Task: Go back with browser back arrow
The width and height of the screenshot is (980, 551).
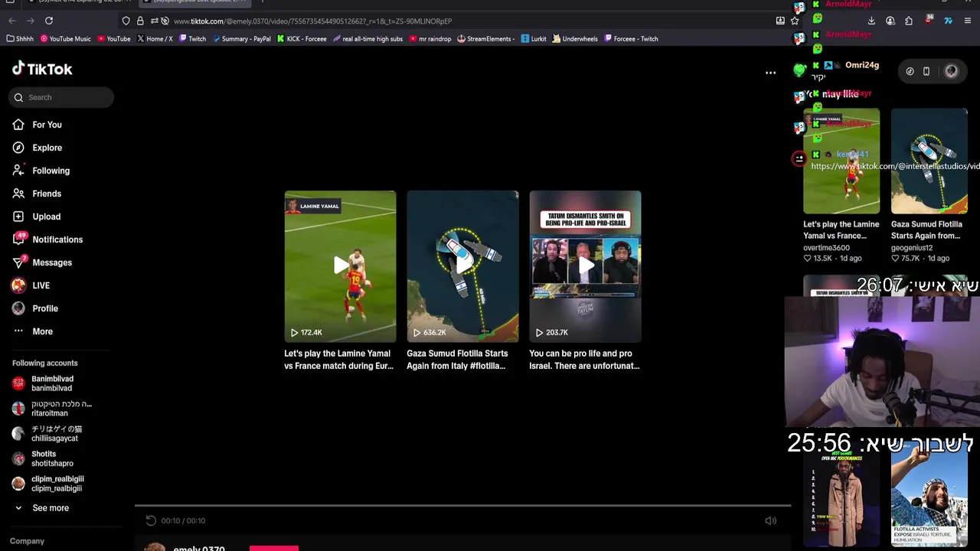Action: (x=11, y=21)
